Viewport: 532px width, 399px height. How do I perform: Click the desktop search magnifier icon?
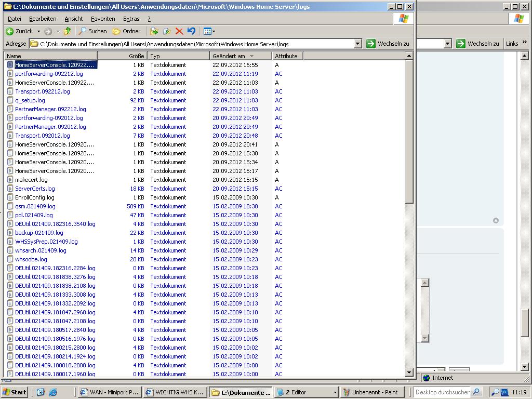pos(476,392)
